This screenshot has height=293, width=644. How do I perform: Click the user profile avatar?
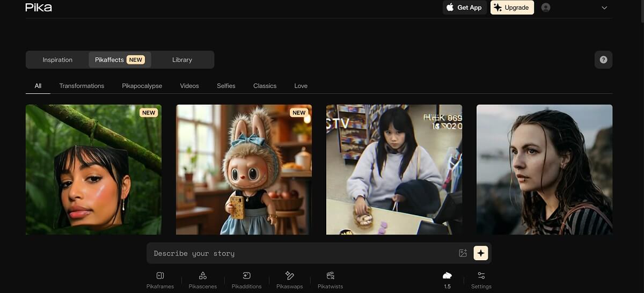pos(546,8)
